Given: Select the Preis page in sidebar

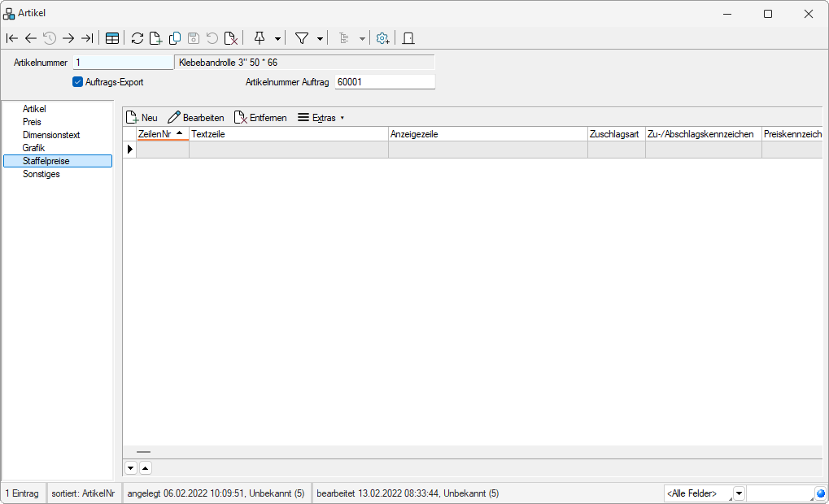Looking at the screenshot, I should click(32, 122).
